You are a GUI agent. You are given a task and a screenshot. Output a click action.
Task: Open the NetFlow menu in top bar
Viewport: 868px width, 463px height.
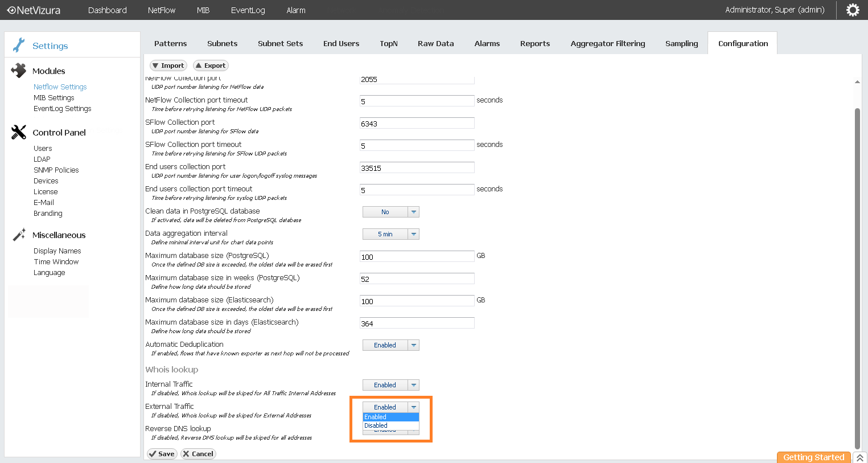point(162,10)
